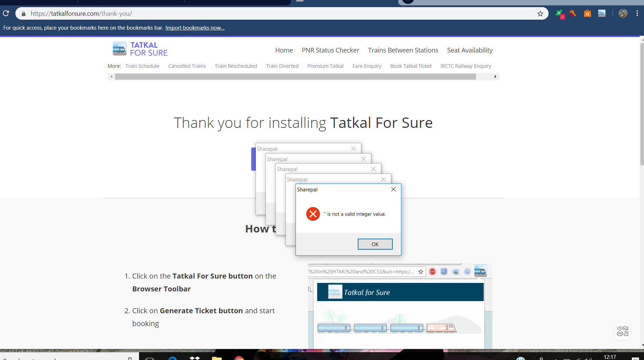The width and height of the screenshot is (644, 360).
Task: Click the horizontal scrollbar thumb under More links
Action: [296, 77]
